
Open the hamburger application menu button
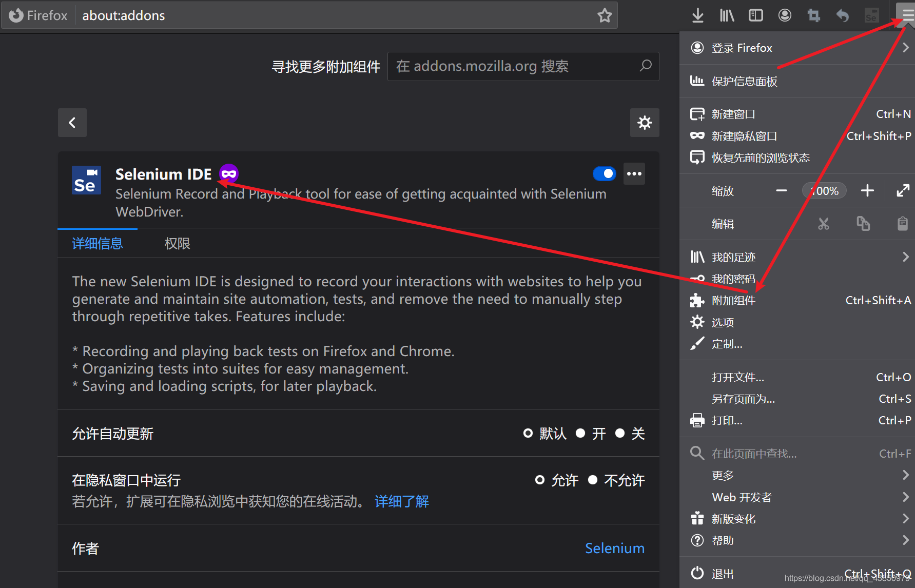(906, 15)
